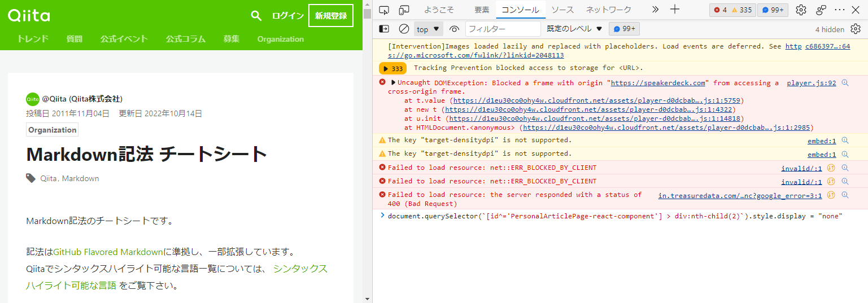This screenshot has height=303, width=868.
Task: Click the magnifier icon beside player.js:92
Action: 845,83
